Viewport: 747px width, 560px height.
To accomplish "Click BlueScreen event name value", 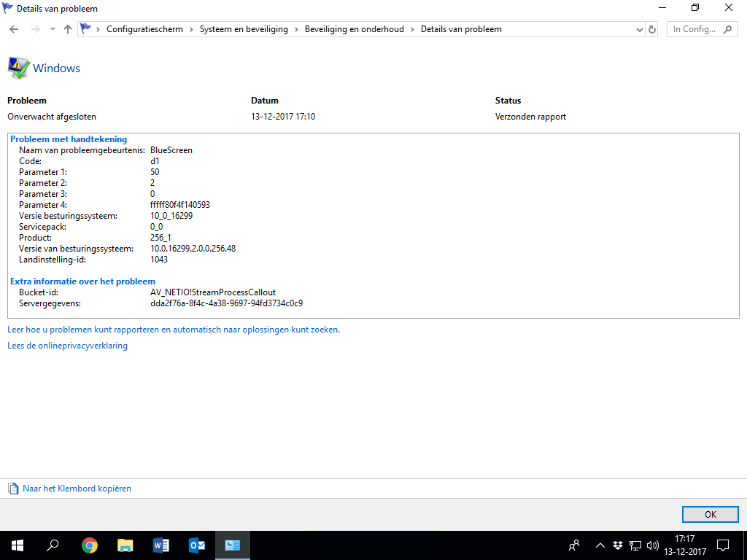I will point(171,150).
